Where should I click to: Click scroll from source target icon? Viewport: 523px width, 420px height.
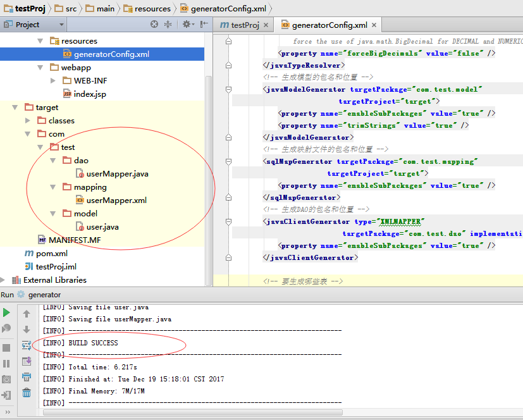coord(154,24)
